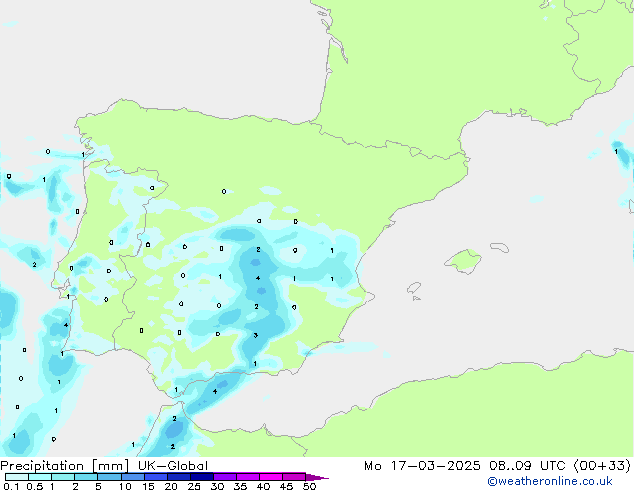The width and height of the screenshot is (634, 490).
Task: Click the 2–5 mm legend color swatch
Action: coord(86,477)
